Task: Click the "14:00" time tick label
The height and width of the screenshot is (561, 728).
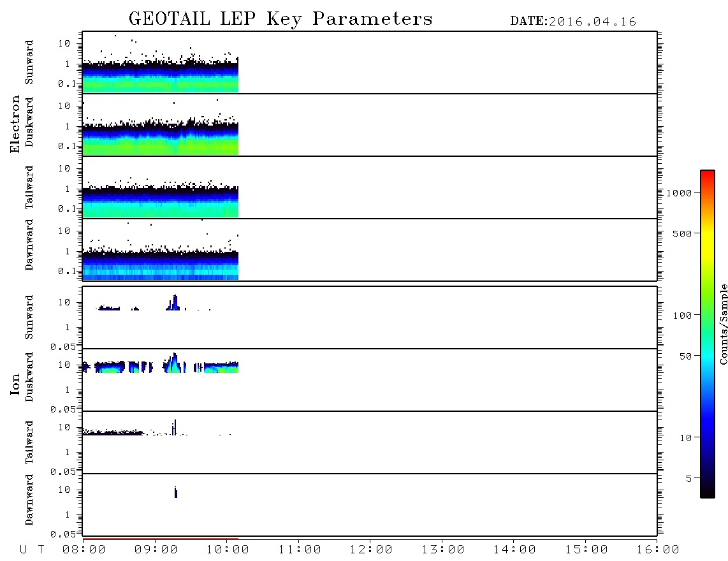Action: (x=514, y=550)
